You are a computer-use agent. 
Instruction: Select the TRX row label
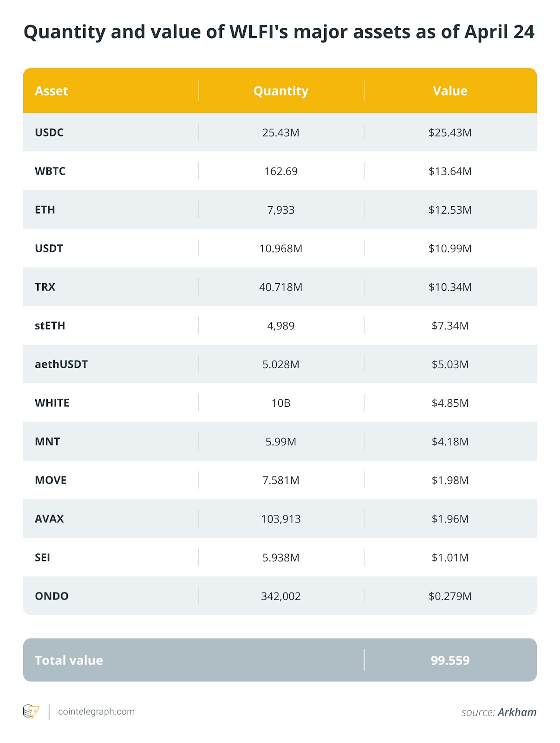pyautogui.click(x=45, y=287)
